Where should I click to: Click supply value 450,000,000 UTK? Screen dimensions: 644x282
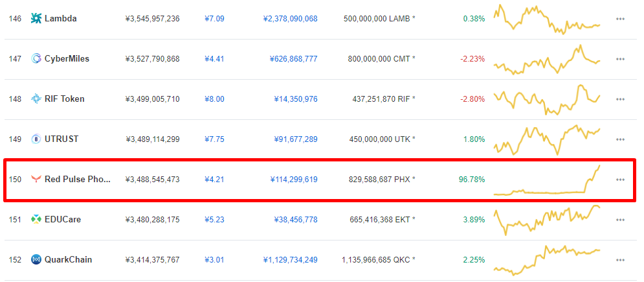click(x=379, y=139)
